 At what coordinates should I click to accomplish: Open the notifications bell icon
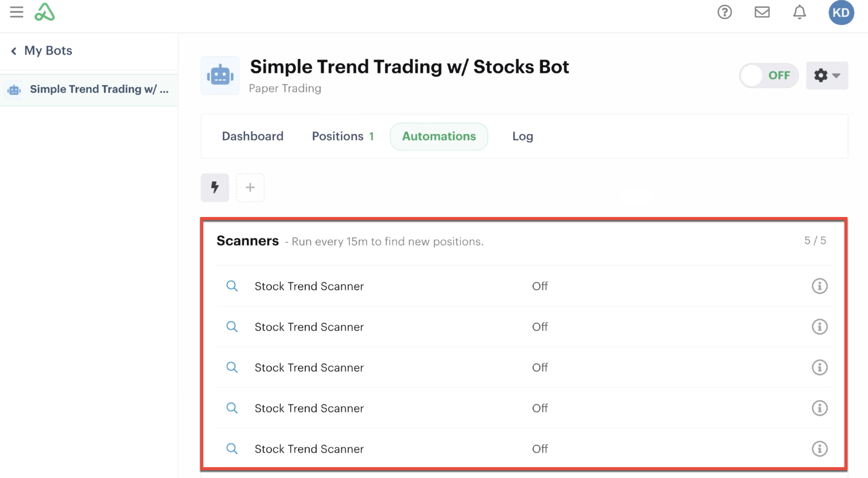point(799,12)
